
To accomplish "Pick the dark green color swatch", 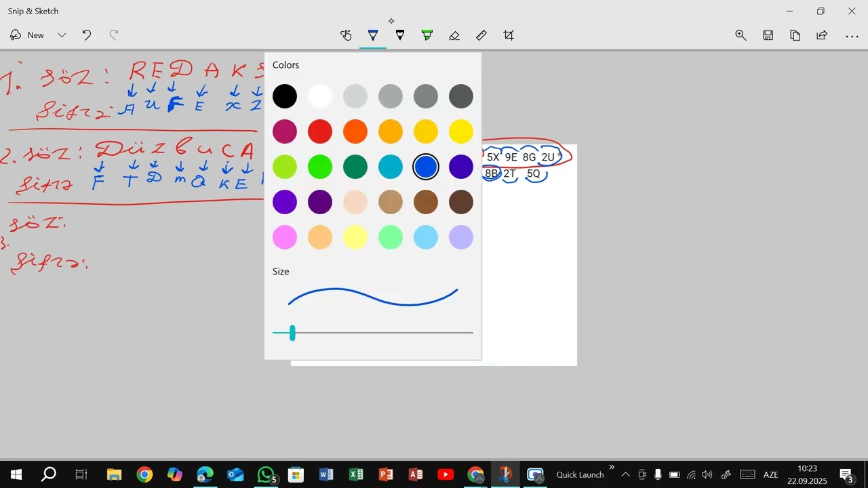I will (355, 167).
